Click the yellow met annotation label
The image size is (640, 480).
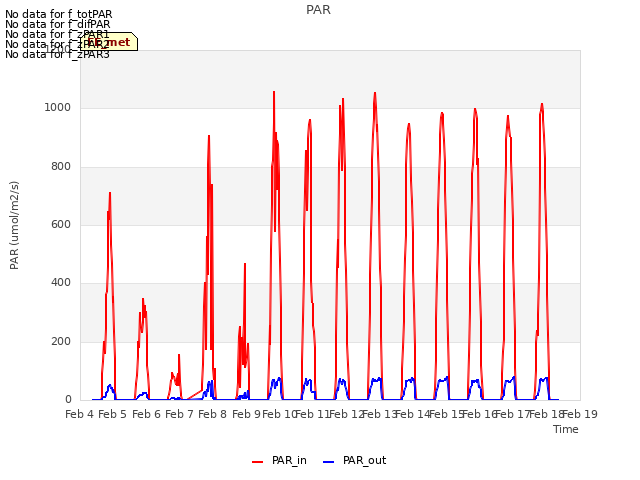point(109,42)
